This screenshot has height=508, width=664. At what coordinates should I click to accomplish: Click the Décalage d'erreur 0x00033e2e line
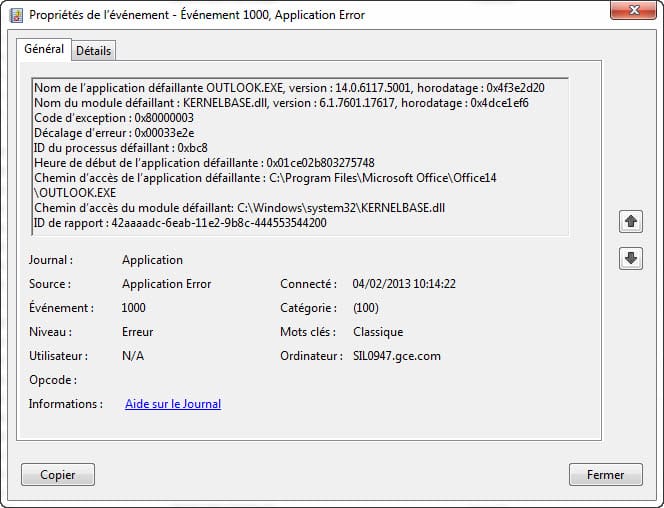pos(114,133)
